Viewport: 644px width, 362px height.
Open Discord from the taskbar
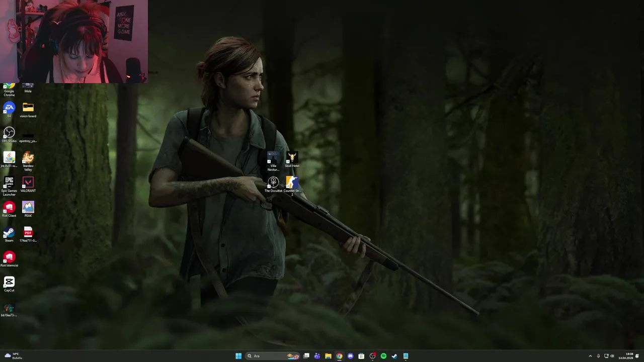point(350,356)
